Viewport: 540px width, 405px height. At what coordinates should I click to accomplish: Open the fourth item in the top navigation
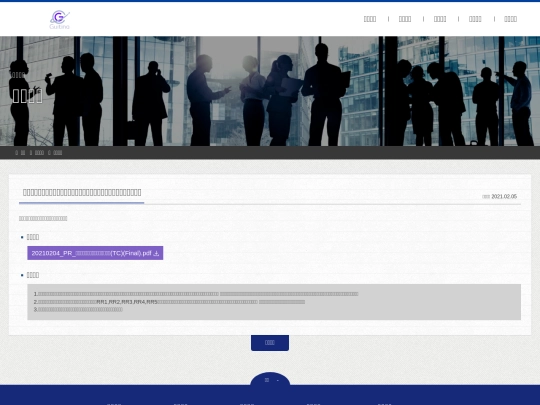[475, 19]
